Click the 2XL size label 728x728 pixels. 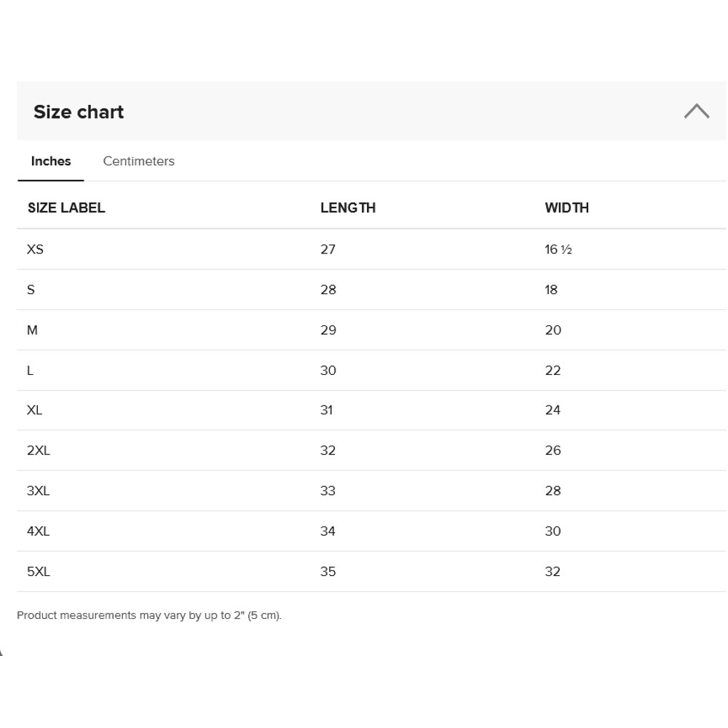pyautogui.click(x=39, y=451)
